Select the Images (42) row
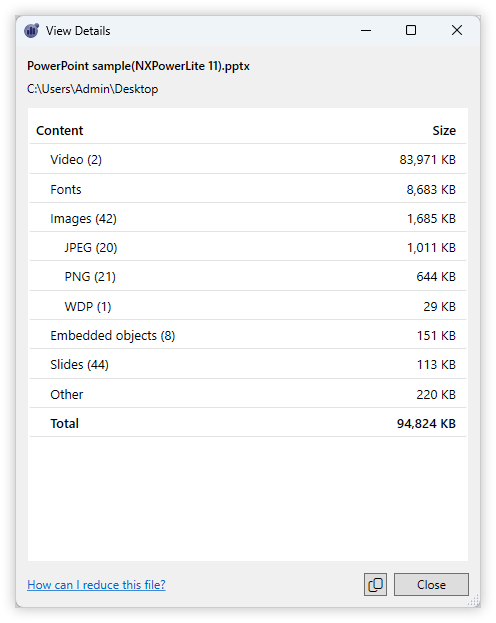The height and width of the screenshot is (623, 496). (x=248, y=218)
